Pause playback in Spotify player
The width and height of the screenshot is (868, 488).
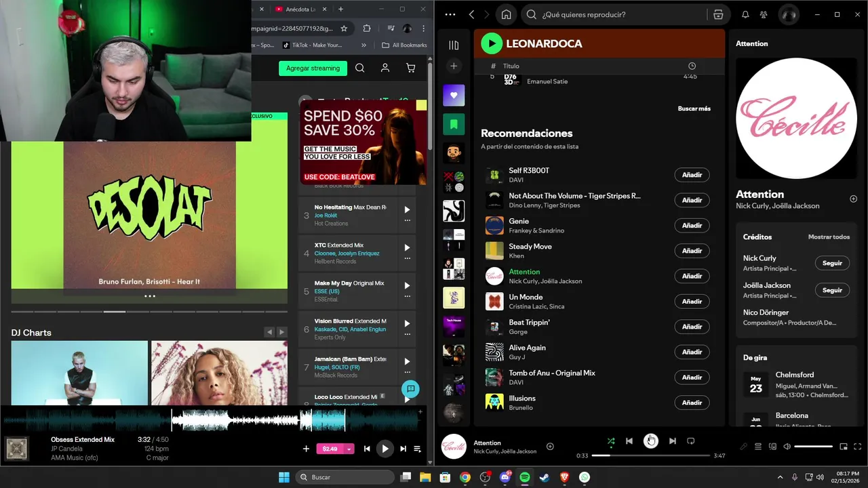[x=650, y=441]
